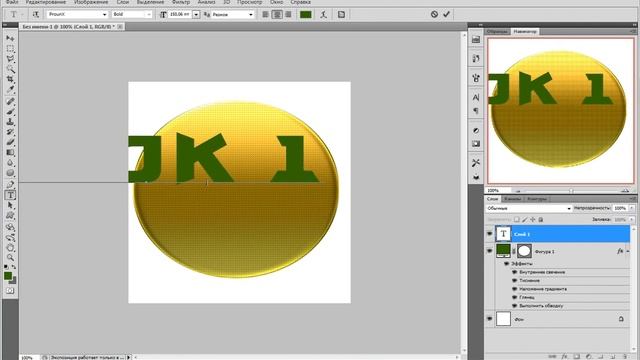Toggle Quick Mask mode icon

click(10, 291)
